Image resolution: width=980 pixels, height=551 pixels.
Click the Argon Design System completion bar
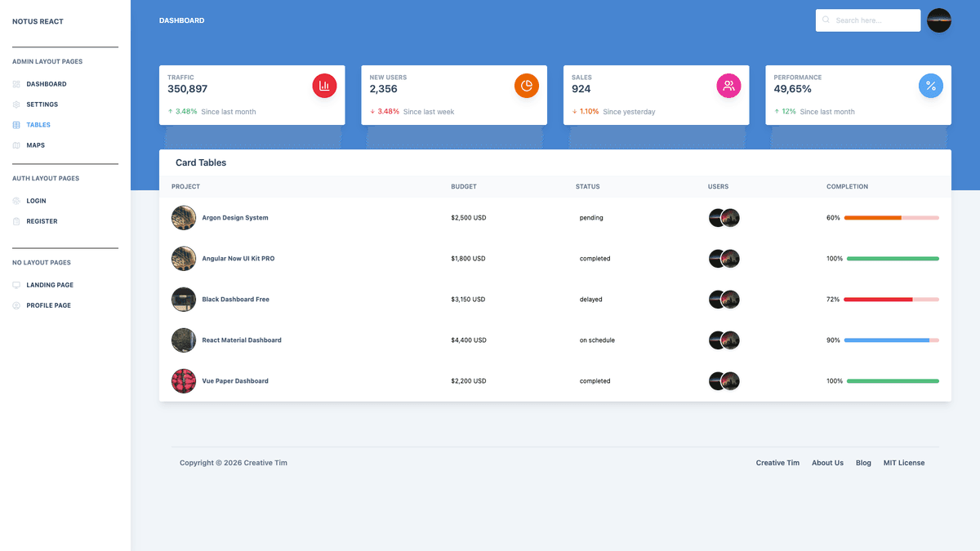tap(891, 218)
